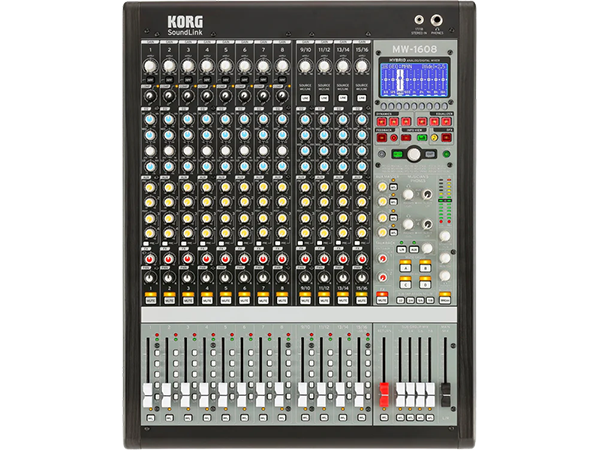The image size is (600, 450).
Task: Click channel 2 black compressor knob
Action: (169, 96)
